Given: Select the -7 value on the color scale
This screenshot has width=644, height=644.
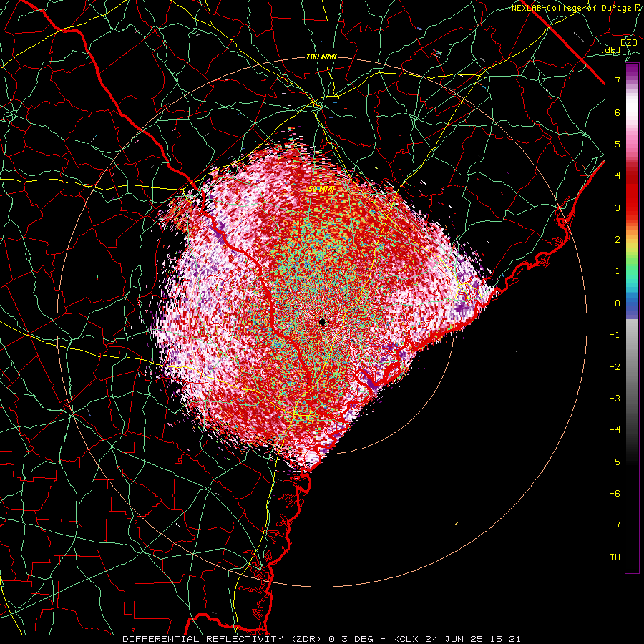Looking at the screenshot, I should click(x=615, y=525).
